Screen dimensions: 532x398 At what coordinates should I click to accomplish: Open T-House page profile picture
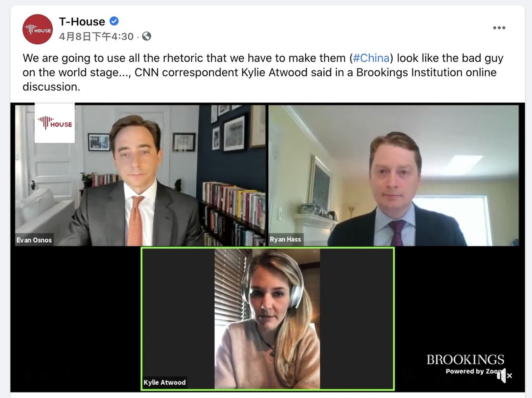(x=37, y=29)
